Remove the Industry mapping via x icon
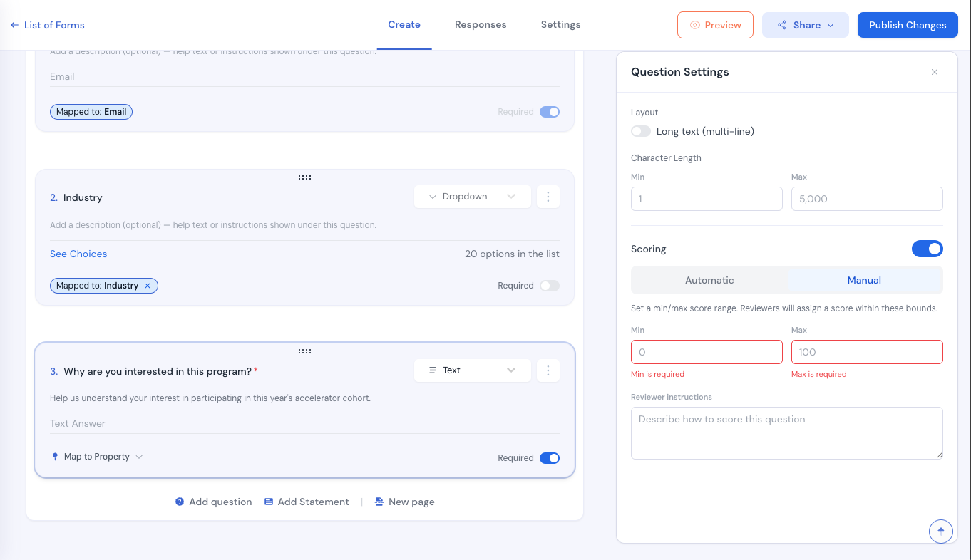This screenshot has width=971, height=560. click(x=148, y=286)
